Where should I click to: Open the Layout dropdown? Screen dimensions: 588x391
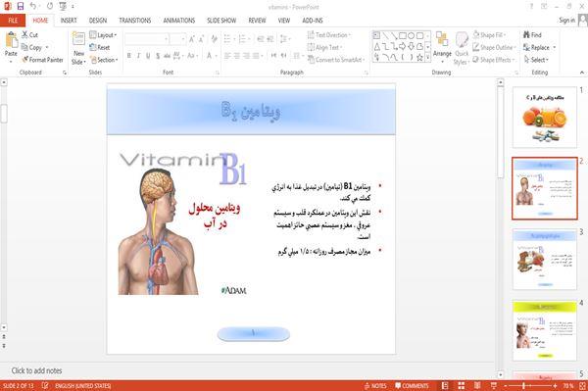pos(104,35)
